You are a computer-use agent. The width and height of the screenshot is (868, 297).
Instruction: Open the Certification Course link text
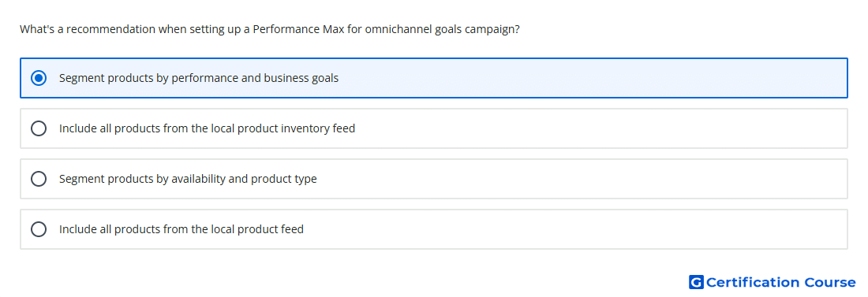pyautogui.click(x=780, y=282)
